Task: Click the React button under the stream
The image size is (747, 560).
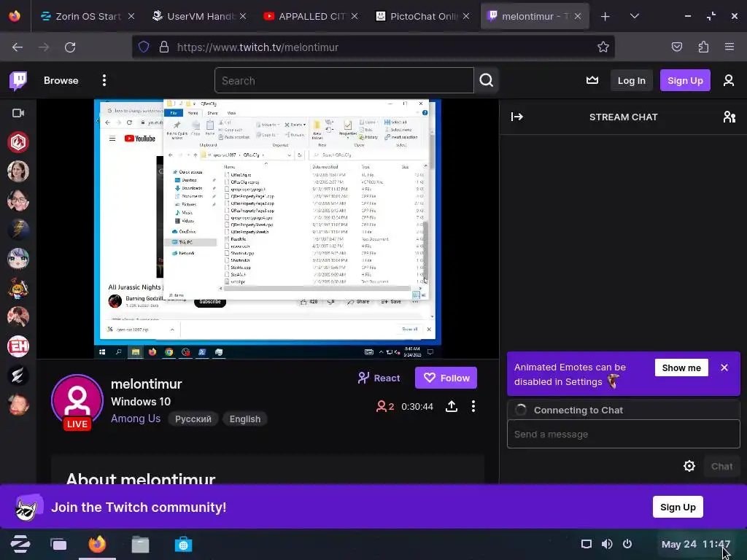Action: [379, 378]
